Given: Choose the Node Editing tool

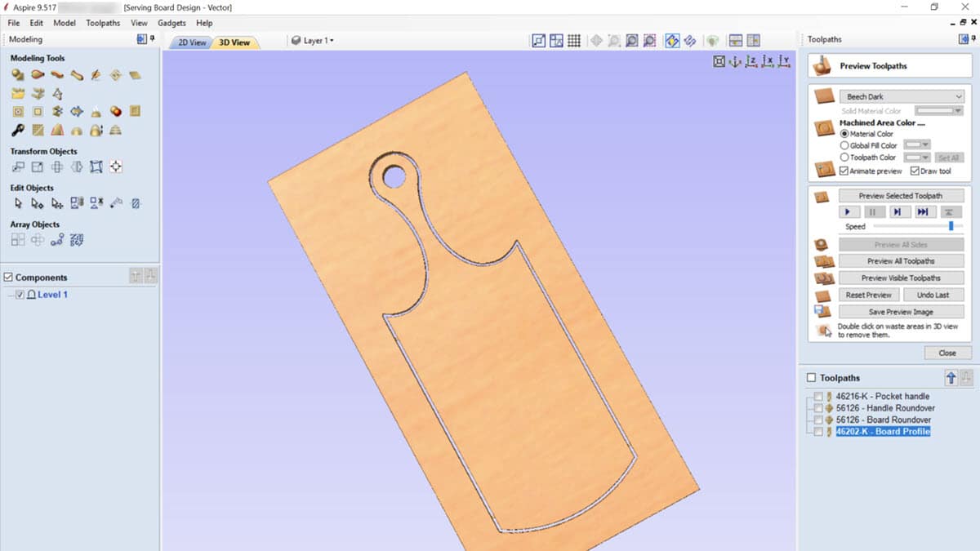Looking at the screenshot, I should 38,203.
